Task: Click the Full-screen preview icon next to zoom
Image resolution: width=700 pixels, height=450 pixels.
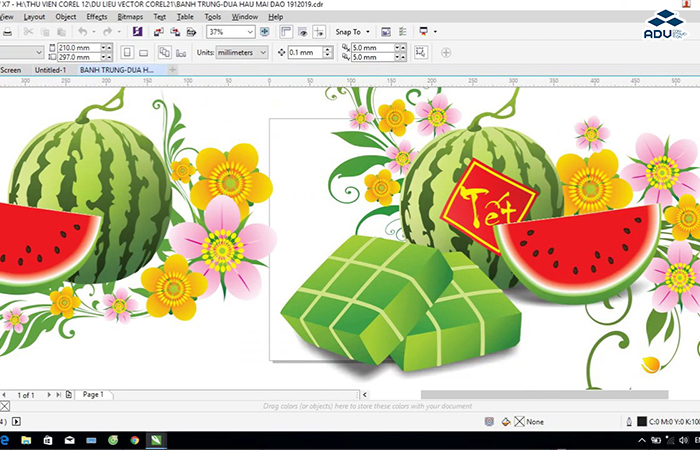Action: tap(265, 32)
